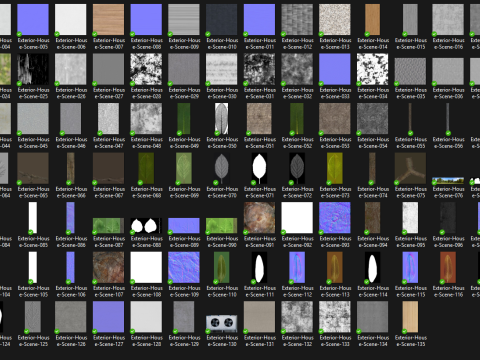Click the file name Exterior-House-Scene-027

[109, 93]
